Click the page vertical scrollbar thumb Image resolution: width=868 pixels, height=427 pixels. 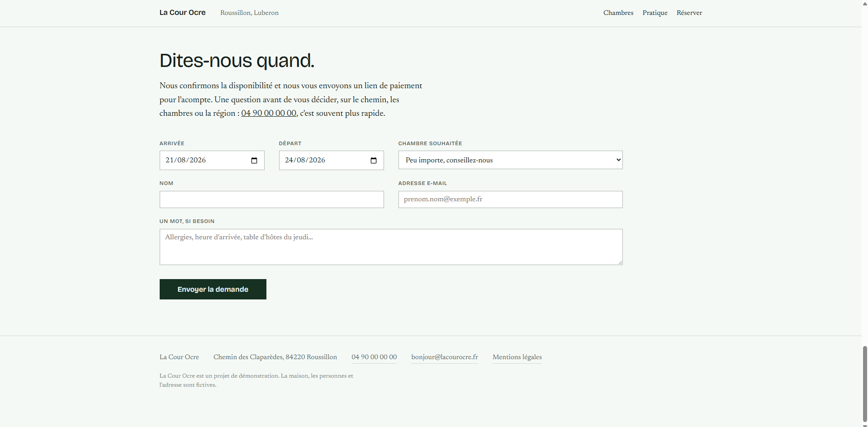click(865, 384)
